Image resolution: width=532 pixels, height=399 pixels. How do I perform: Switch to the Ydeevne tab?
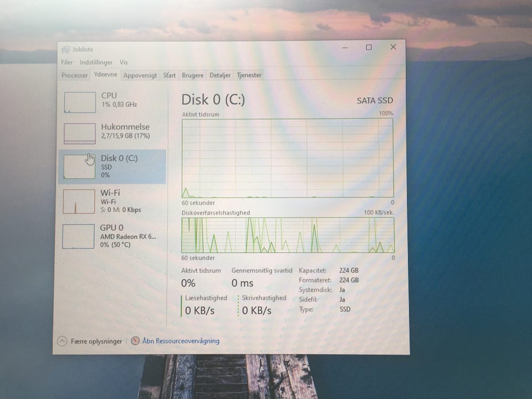click(105, 74)
